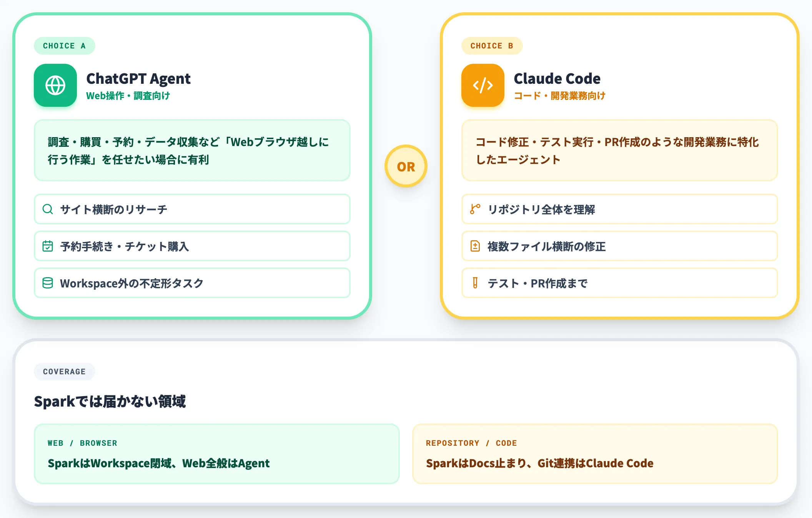Click the git branch icon in リポジトリ全体を理解 row
The image size is (812, 518).
coord(475,209)
